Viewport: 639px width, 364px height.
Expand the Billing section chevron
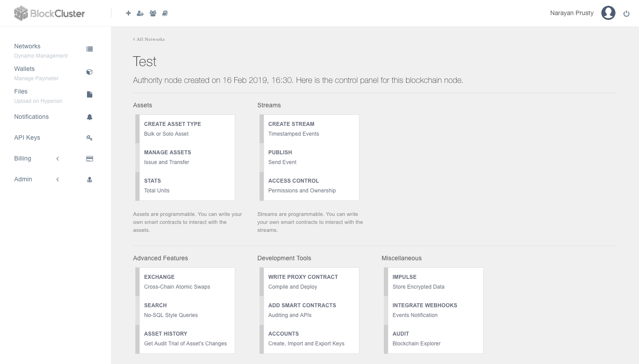58,158
